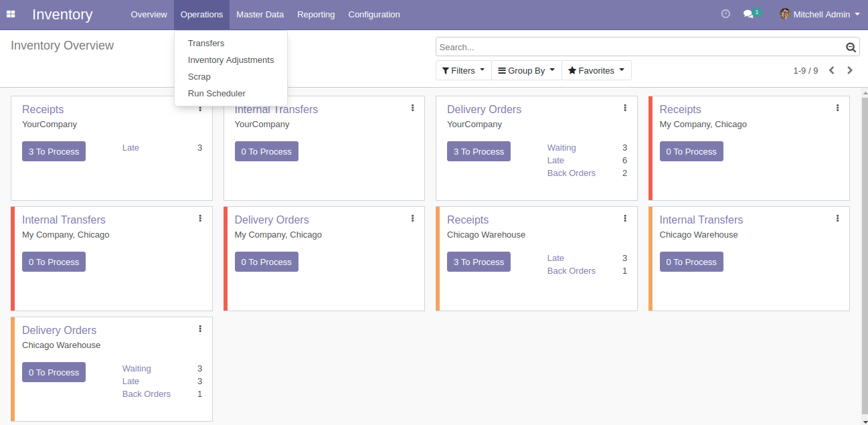Select Inventory Adjustments from Operations menu

231,60
